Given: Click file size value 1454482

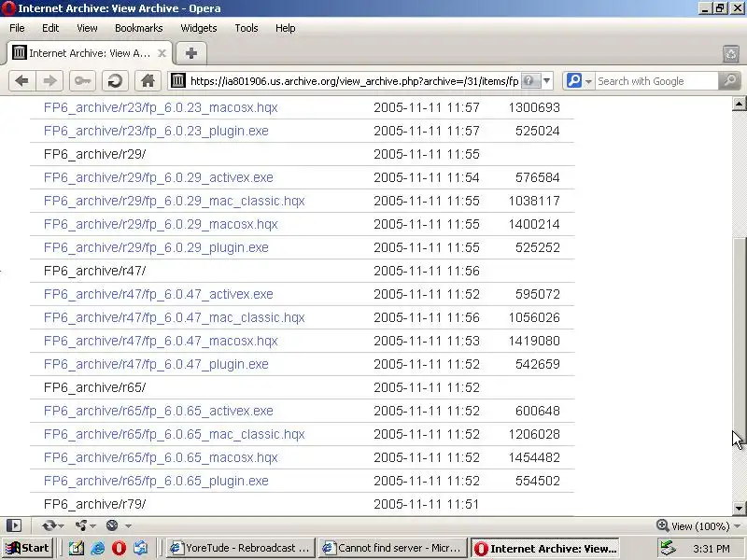Looking at the screenshot, I should click(x=534, y=457).
